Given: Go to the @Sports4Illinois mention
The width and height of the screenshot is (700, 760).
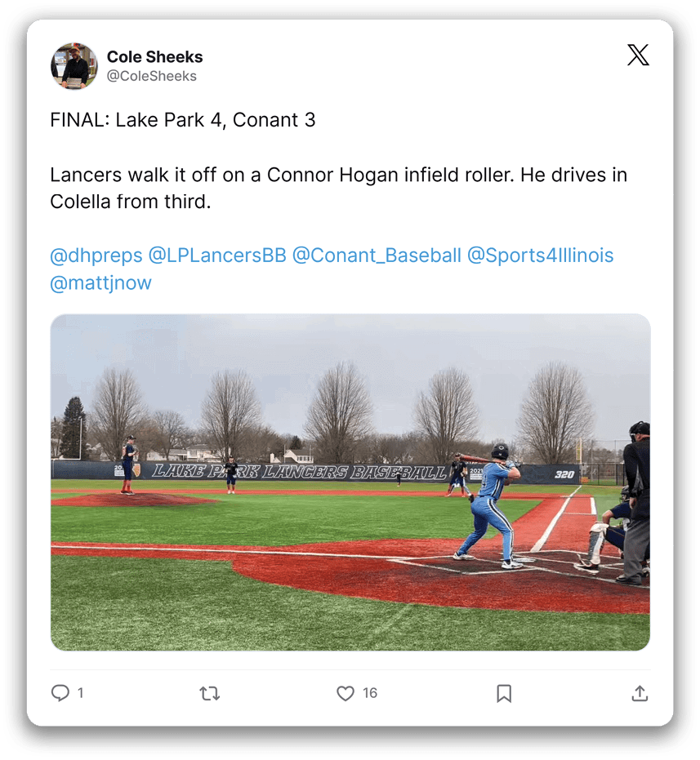Looking at the screenshot, I should point(541,256).
